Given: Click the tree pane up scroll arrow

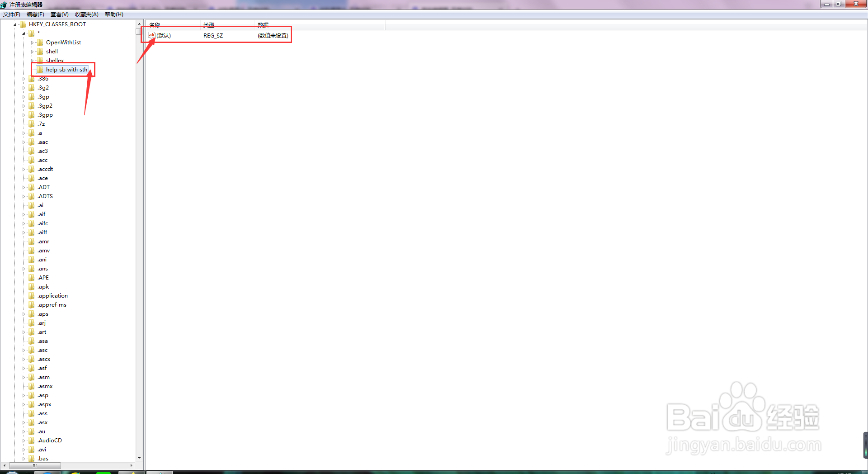Looking at the screenshot, I should [139, 24].
